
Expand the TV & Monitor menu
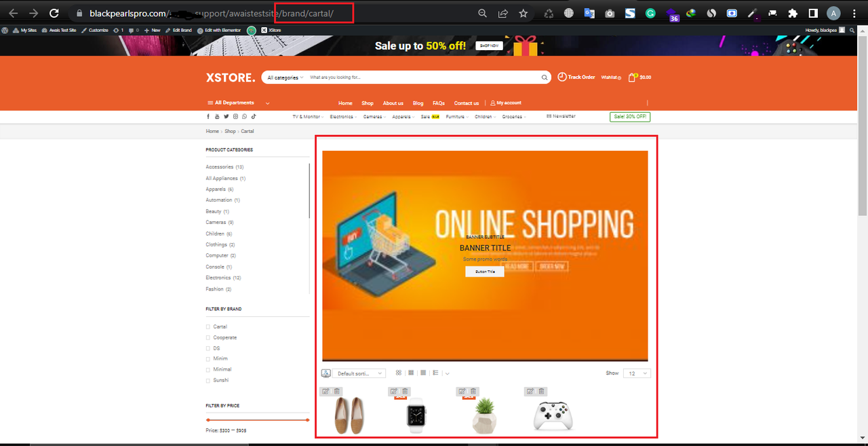309,117
